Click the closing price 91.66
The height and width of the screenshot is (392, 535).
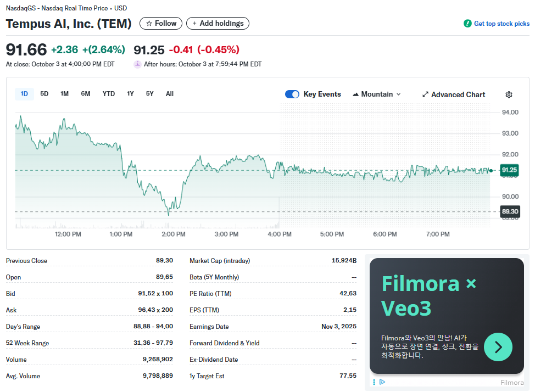click(26, 49)
